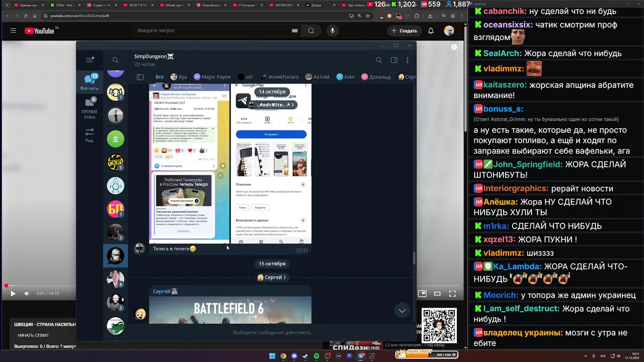Search inside SimpDungeon chat with magnifier icon
The width and height of the screenshot is (644, 362).
pyautogui.click(x=379, y=60)
